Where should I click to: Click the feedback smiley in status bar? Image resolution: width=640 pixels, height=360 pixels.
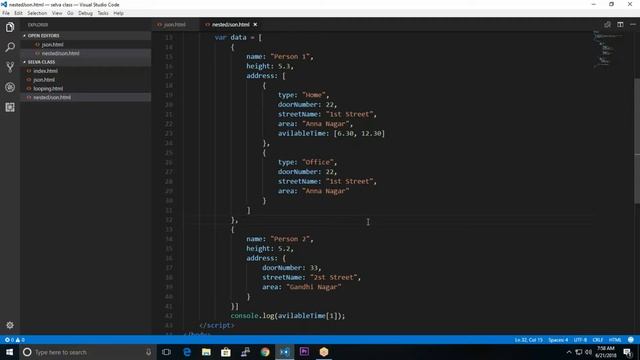(x=631, y=340)
